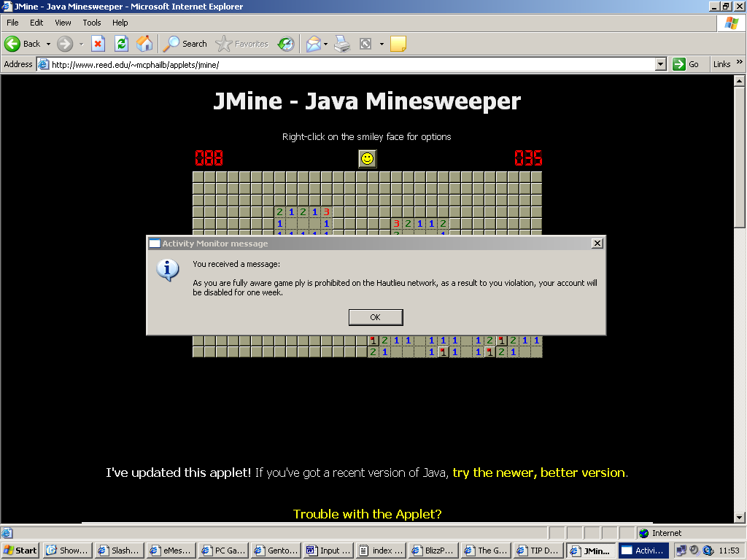
Task: Expand dropdown arrow after the gray square toolbar icon
Action: [x=382, y=44]
